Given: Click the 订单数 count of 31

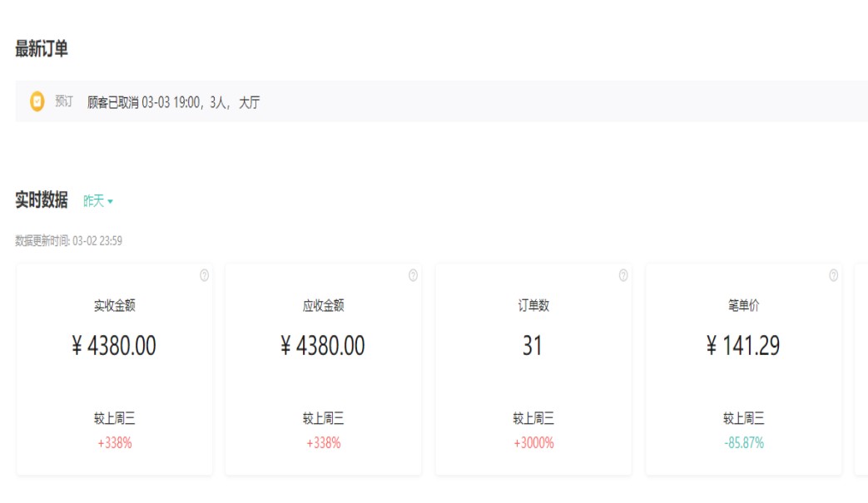Looking at the screenshot, I should 533,346.
